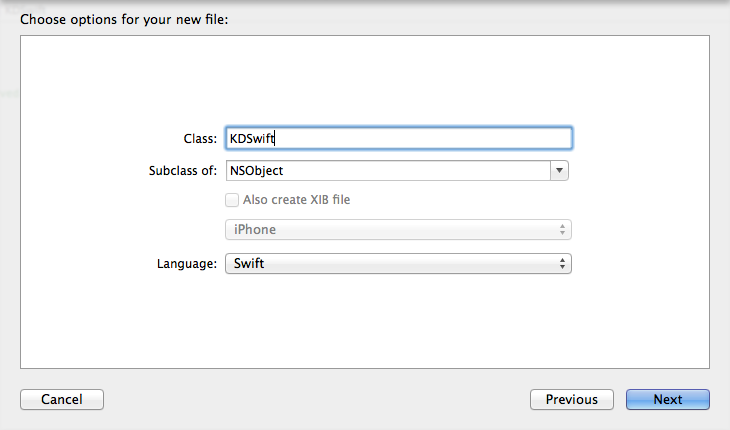
Task: Click the "Language:" field label
Action: (187, 264)
